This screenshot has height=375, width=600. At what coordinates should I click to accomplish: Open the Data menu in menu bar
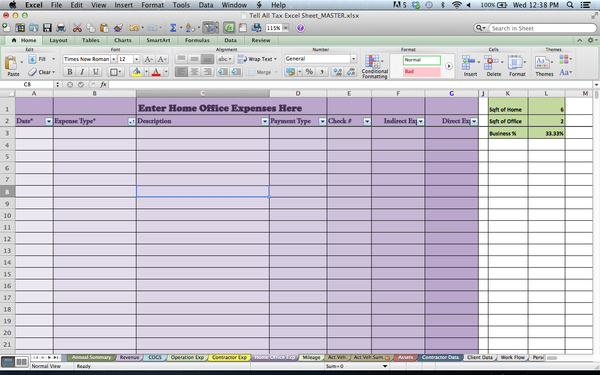click(x=206, y=5)
